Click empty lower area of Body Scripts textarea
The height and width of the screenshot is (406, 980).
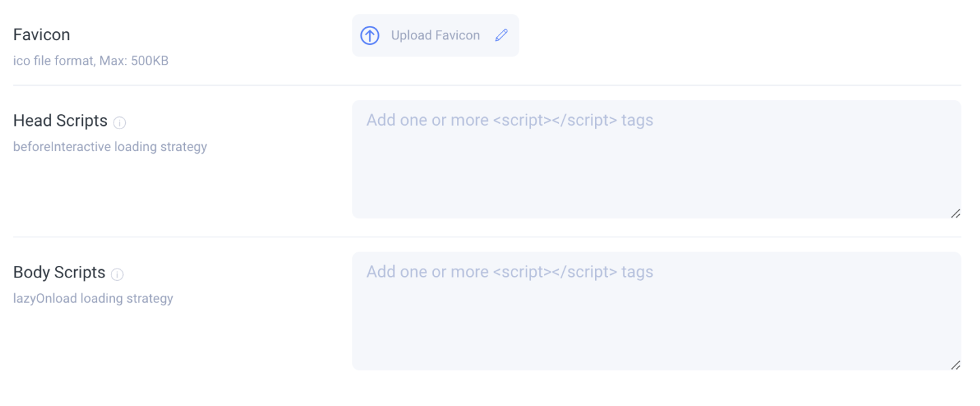(656, 333)
